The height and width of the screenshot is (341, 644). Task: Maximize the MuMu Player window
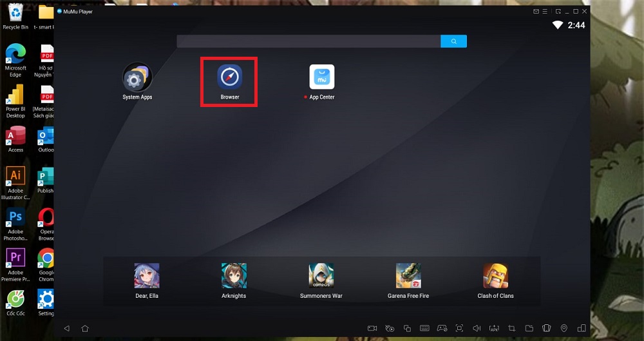(x=576, y=12)
